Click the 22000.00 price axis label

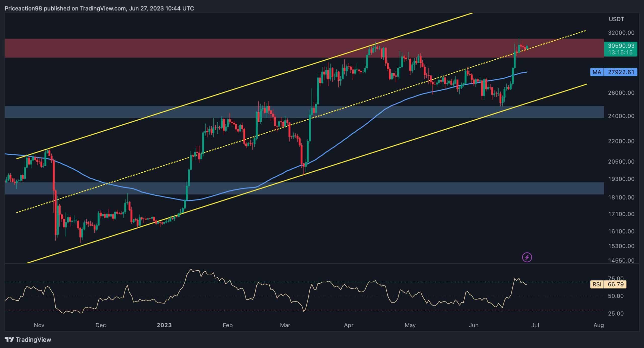(621, 141)
